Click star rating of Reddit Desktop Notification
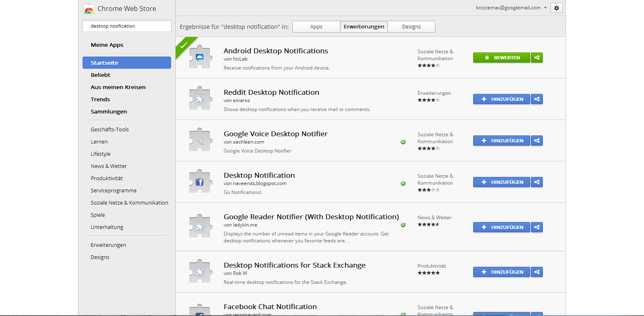The height and width of the screenshot is (316, 644). 429,100
